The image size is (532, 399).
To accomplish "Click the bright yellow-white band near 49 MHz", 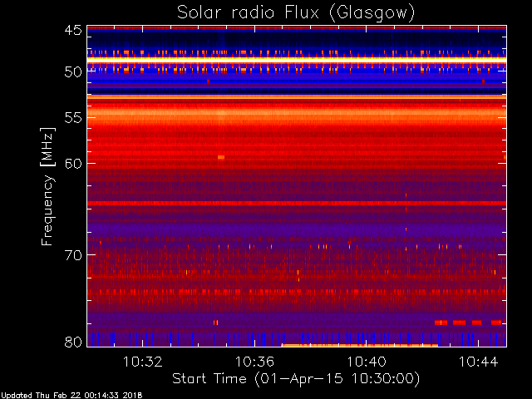I will (x=297, y=60).
